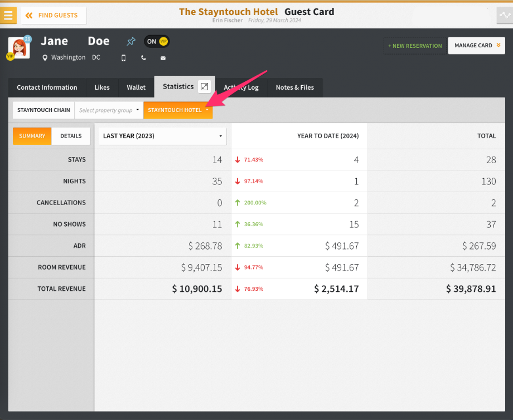Click the telephone handset icon
513x420 pixels.
tap(144, 58)
